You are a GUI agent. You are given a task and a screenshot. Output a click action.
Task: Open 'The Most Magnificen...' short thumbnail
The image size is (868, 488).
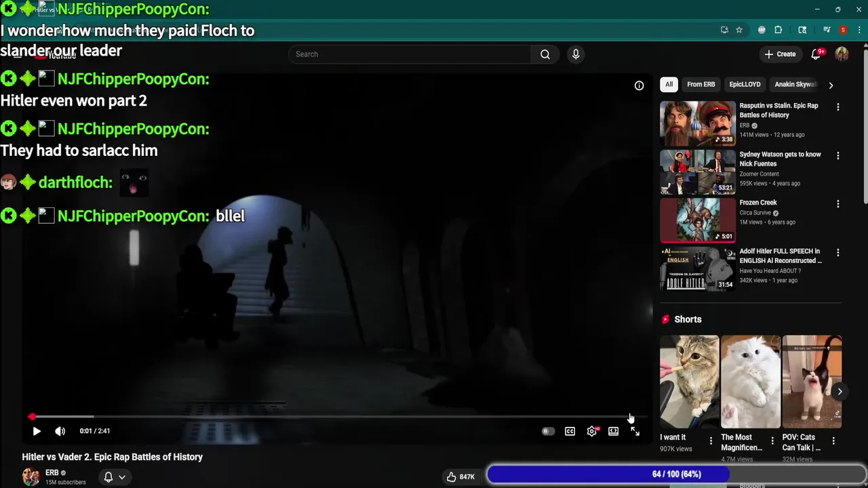tap(750, 382)
